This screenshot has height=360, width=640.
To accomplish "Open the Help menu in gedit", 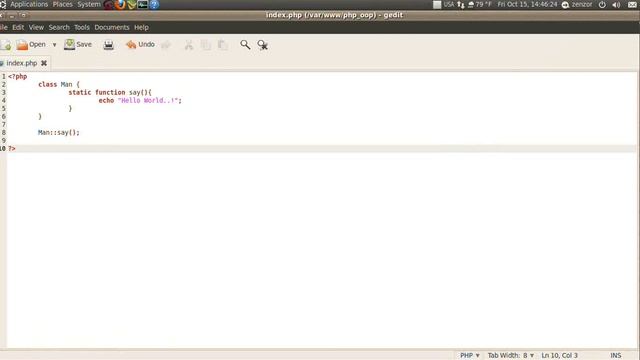I will (x=141, y=27).
